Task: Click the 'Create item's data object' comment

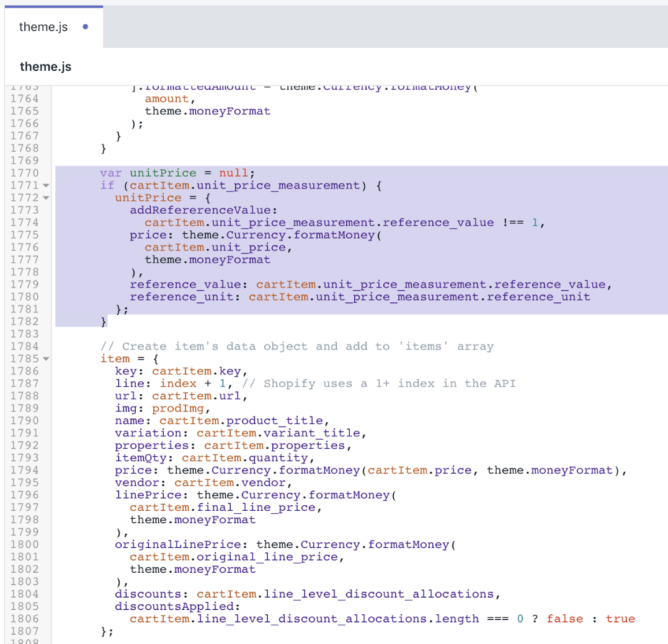Action: point(296,346)
